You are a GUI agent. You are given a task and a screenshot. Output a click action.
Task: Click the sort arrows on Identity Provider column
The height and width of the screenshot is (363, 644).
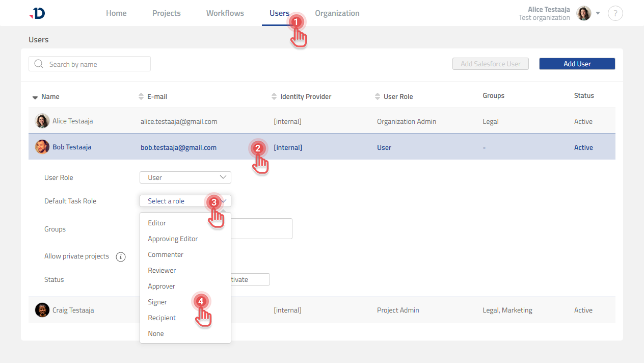tap(275, 96)
